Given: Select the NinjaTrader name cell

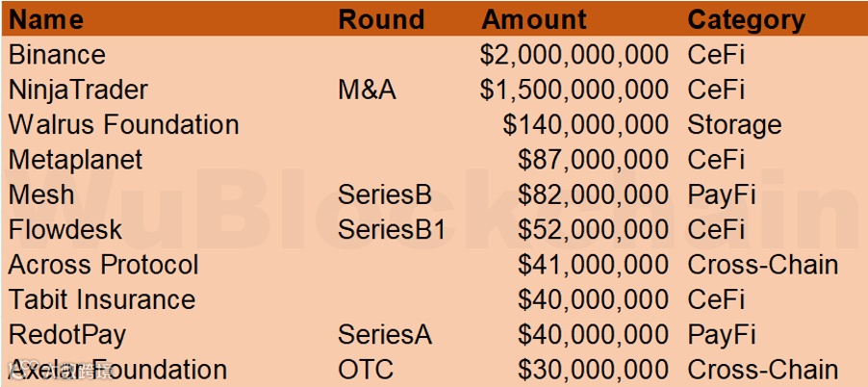Looking at the screenshot, I should pyautogui.click(x=78, y=90).
